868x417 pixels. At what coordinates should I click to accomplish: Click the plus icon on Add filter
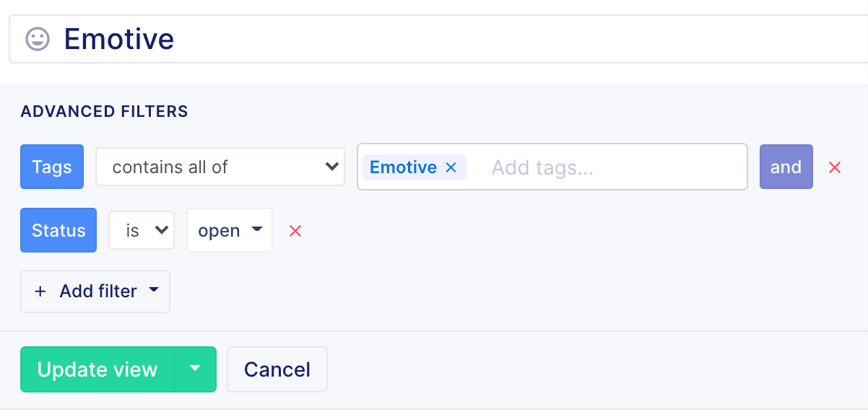(x=40, y=291)
